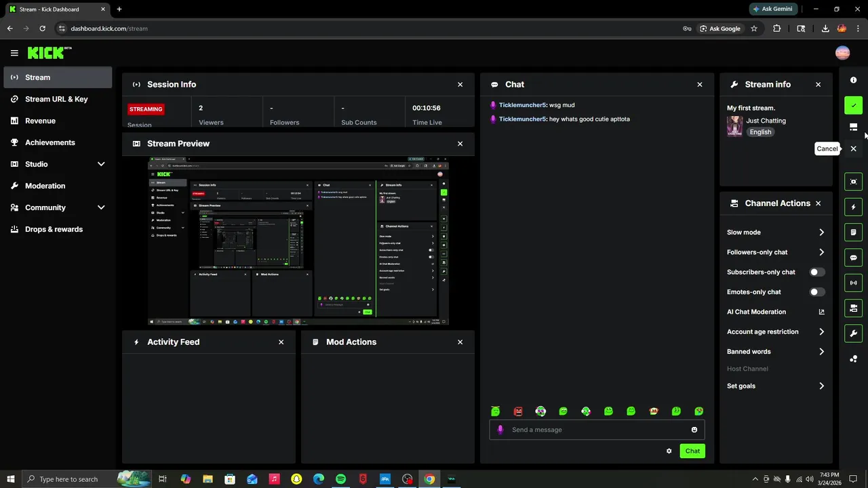This screenshot has width=868, height=488.
Task: Expand Banned words settings
Action: 821,352
